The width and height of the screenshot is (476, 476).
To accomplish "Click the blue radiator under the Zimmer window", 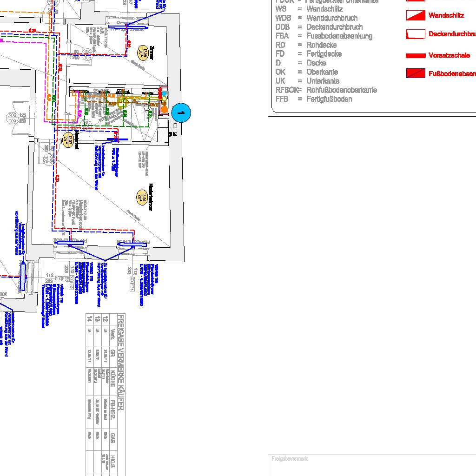I will [129, 28].
